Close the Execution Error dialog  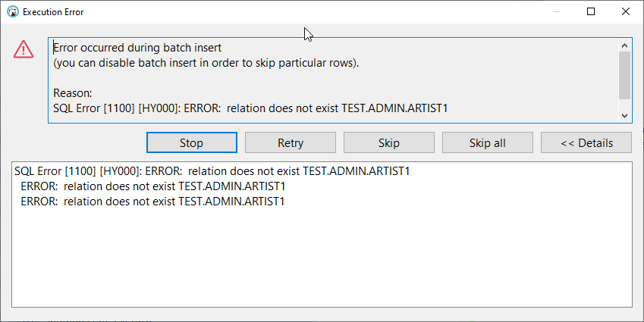626,12
